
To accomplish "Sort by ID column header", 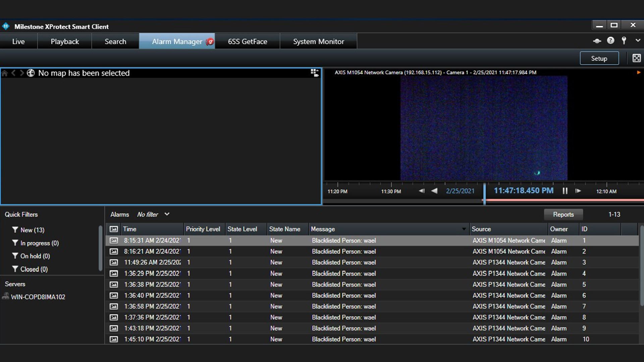I will point(600,229).
